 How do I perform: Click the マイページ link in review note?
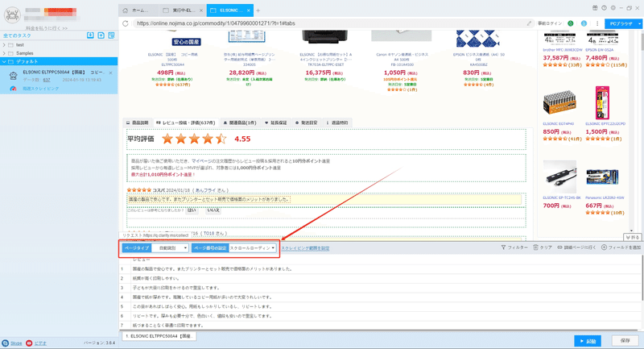click(203, 161)
